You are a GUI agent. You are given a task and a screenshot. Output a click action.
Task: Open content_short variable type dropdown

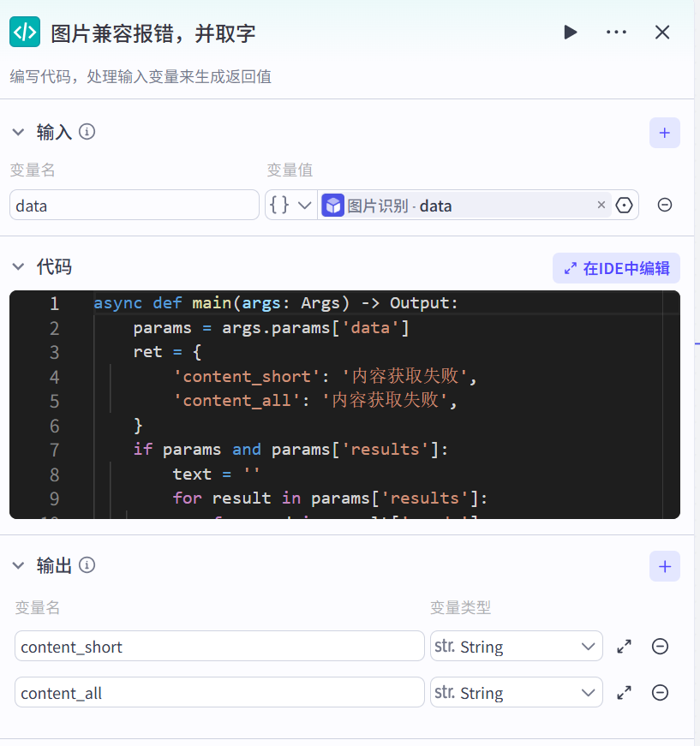tap(516, 647)
